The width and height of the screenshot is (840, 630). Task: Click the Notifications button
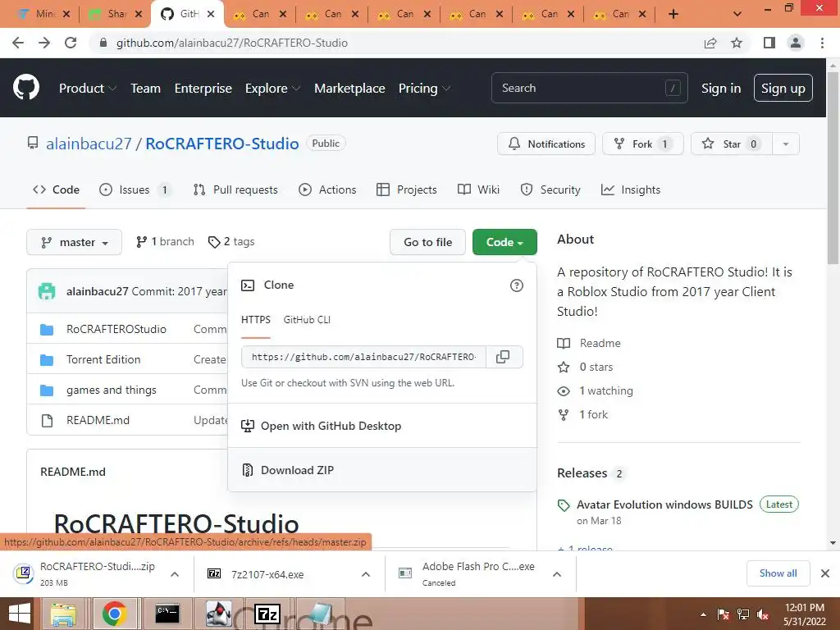(546, 144)
